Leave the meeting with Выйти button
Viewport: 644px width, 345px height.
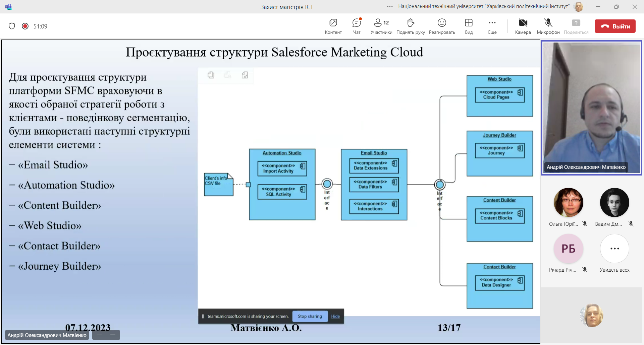pos(615,26)
